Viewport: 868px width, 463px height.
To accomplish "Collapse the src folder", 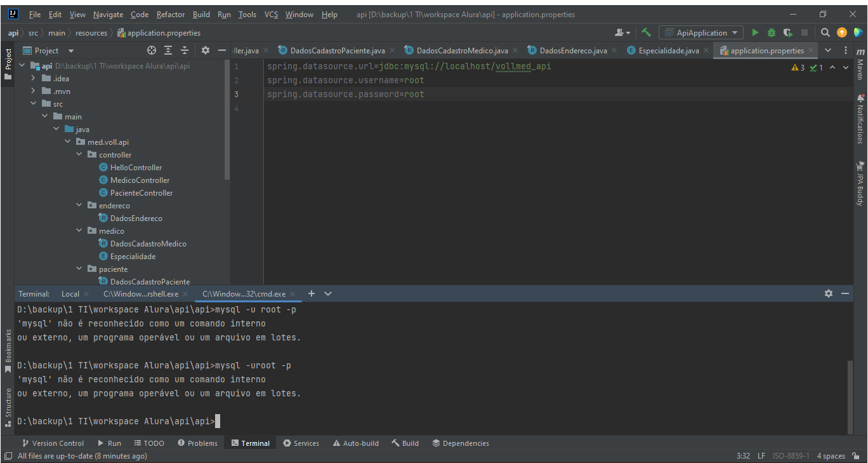I will click(x=34, y=104).
